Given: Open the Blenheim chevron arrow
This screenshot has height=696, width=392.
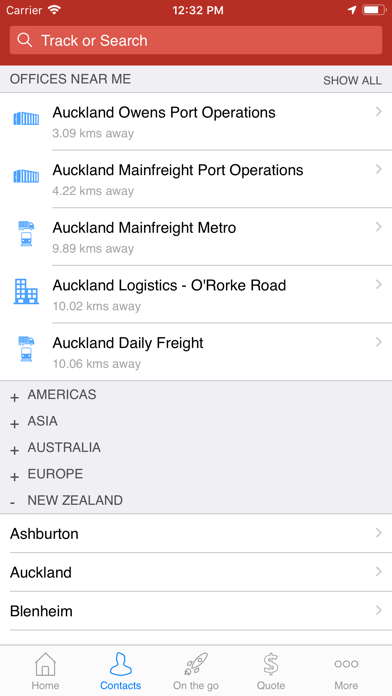Looking at the screenshot, I should [x=378, y=610].
